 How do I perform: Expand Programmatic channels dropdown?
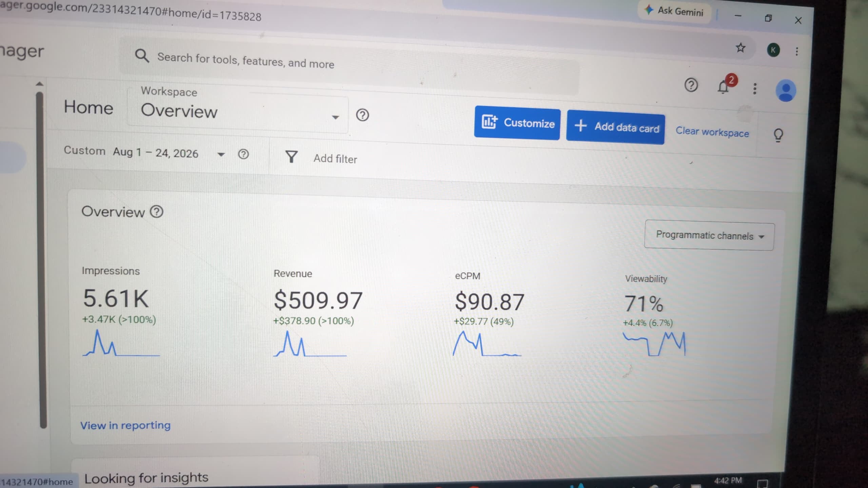point(709,236)
